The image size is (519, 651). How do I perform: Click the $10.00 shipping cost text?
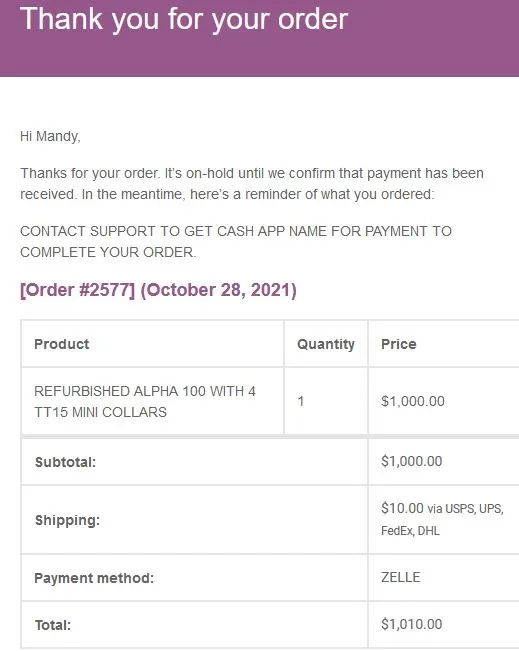point(402,508)
